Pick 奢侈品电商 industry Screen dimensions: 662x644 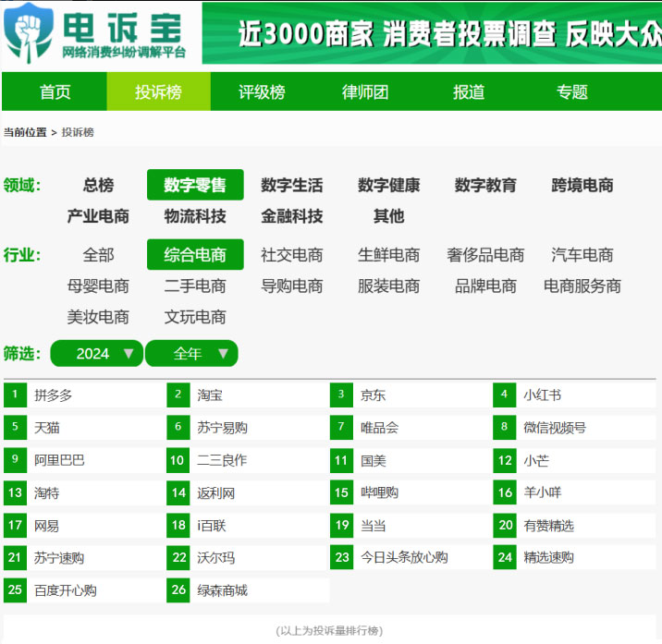(x=485, y=255)
